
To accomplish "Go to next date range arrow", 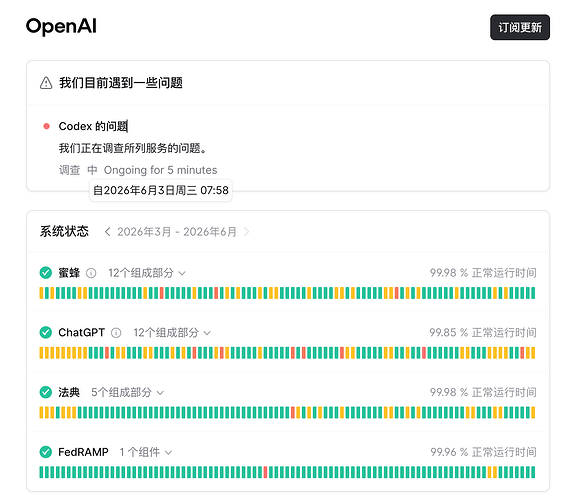I will pyautogui.click(x=246, y=232).
